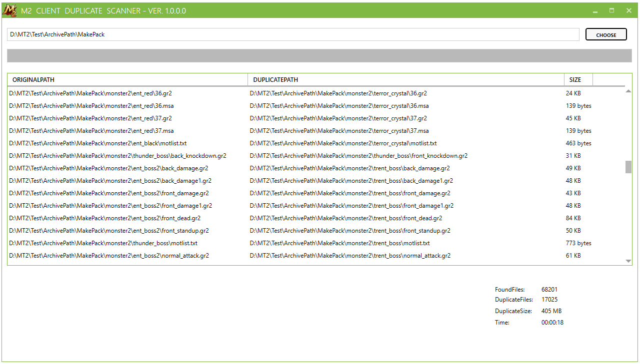Image resolution: width=640 pixels, height=364 pixels.
Task: Click the DuplicateSize value 405 MB
Action: [x=551, y=311]
